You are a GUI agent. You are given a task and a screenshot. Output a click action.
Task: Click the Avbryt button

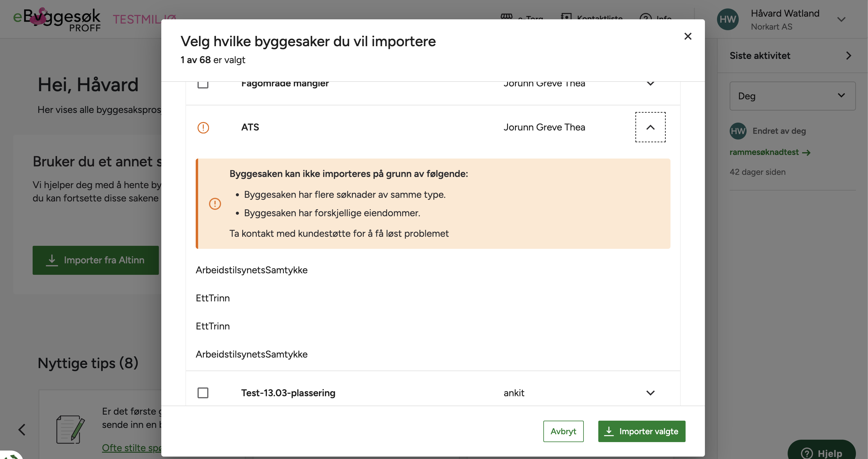pos(563,431)
